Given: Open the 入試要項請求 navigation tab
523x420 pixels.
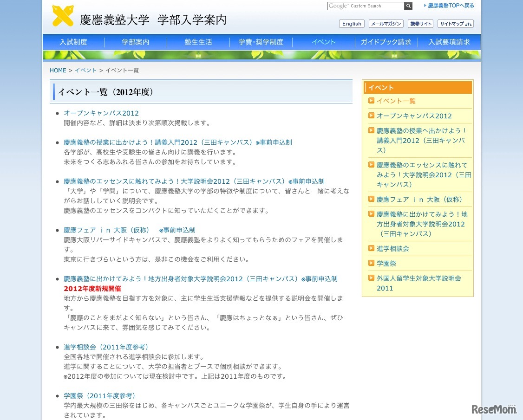Looking at the screenshot, I should tap(449, 42).
